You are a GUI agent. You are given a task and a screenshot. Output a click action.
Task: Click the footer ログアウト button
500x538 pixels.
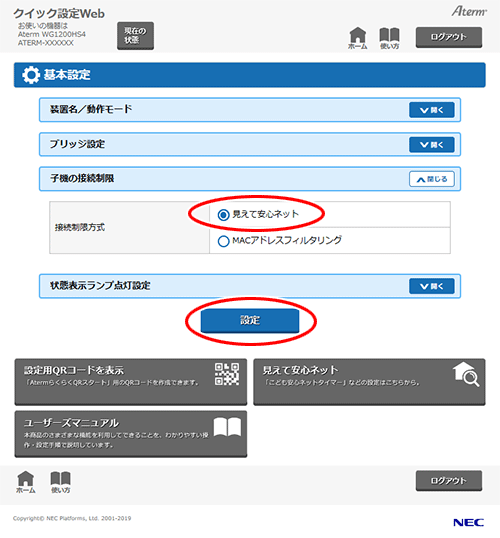click(449, 481)
